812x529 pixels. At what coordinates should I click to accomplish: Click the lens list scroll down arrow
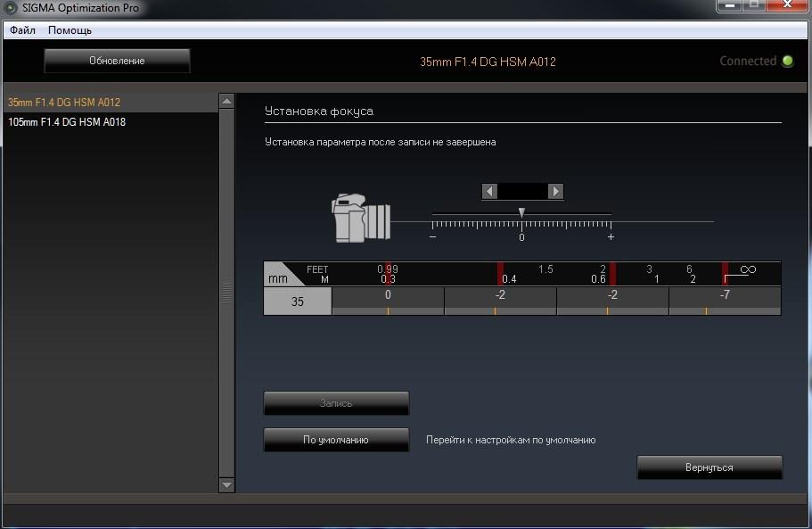click(x=226, y=485)
